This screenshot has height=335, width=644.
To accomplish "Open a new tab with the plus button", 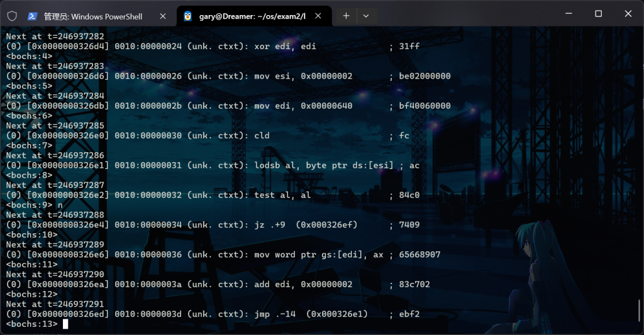I will [346, 16].
